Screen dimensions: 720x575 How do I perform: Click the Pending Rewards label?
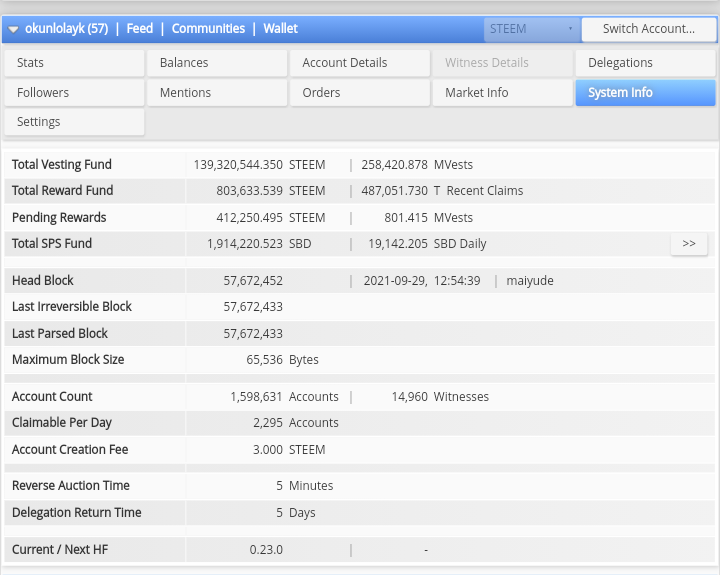(x=59, y=218)
